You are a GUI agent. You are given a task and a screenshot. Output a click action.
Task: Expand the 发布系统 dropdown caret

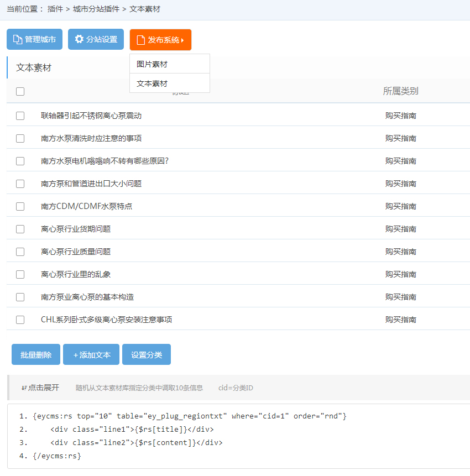[182, 40]
